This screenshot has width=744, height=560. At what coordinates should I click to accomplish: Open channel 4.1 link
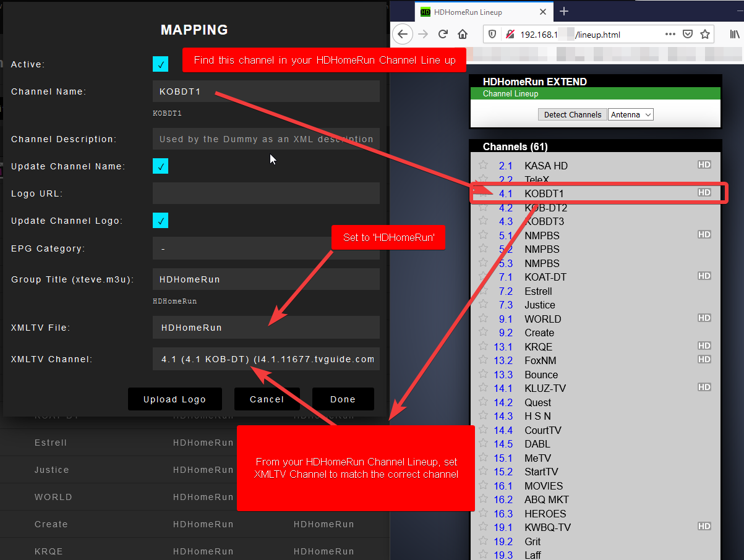coord(506,193)
